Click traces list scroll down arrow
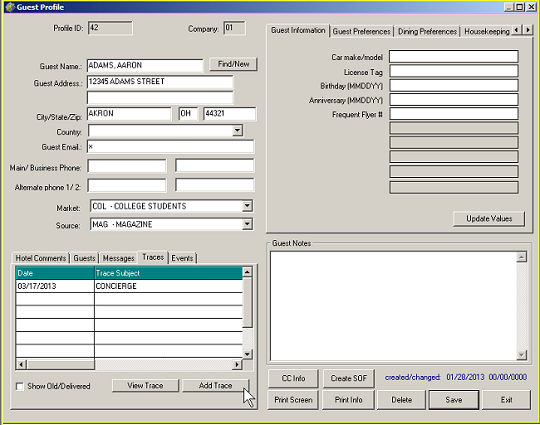540x425 pixels. 247,354
